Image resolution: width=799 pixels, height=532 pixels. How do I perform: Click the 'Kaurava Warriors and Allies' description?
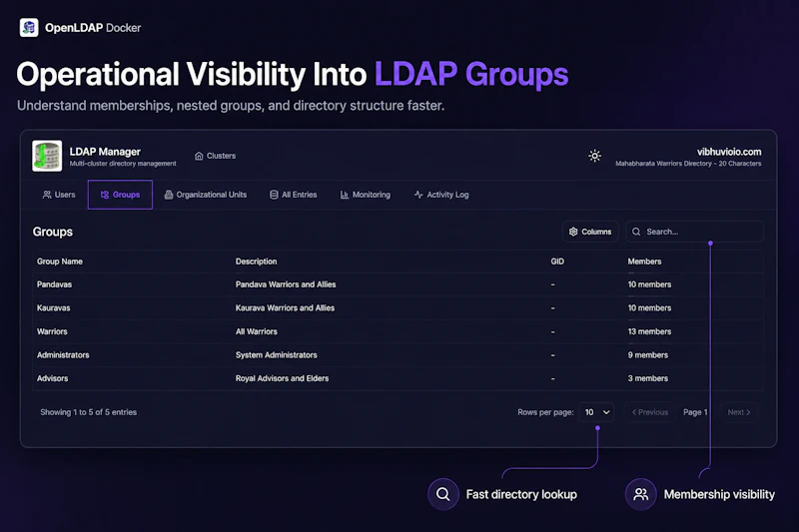285,308
